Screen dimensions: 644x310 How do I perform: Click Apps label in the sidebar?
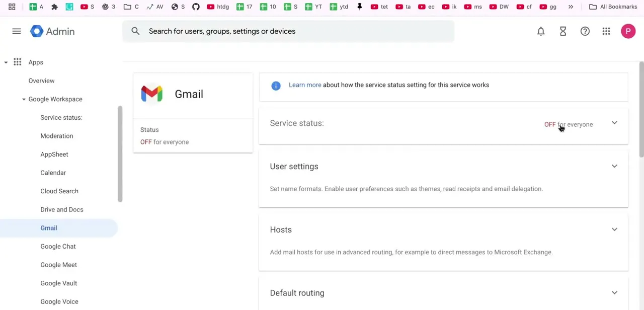[36, 62]
